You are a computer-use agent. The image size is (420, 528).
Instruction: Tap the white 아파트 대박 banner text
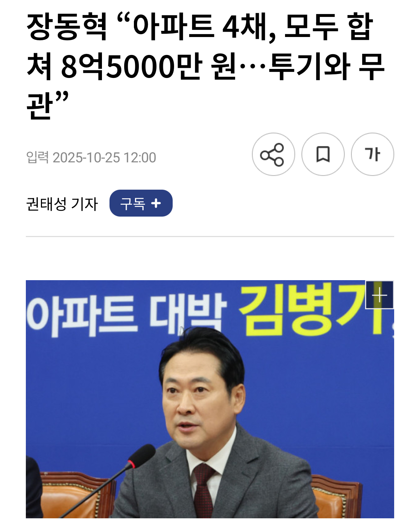click(126, 315)
